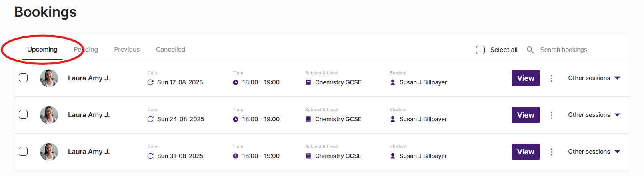Screen dimensions: 644x176
Task: Open three-dot menu for 17-08-2025 booking
Action: click(552, 78)
